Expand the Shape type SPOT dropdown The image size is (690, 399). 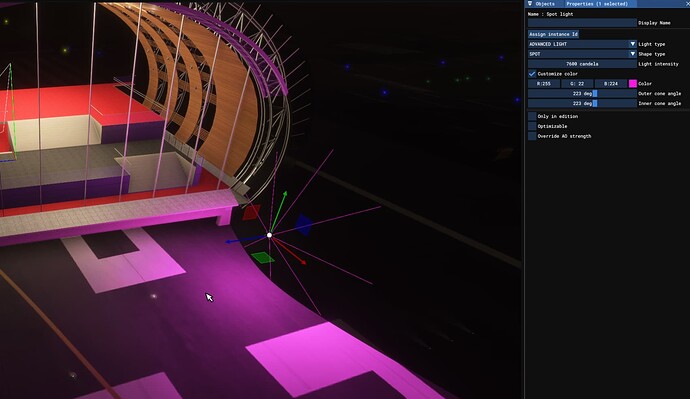(x=582, y=54)
